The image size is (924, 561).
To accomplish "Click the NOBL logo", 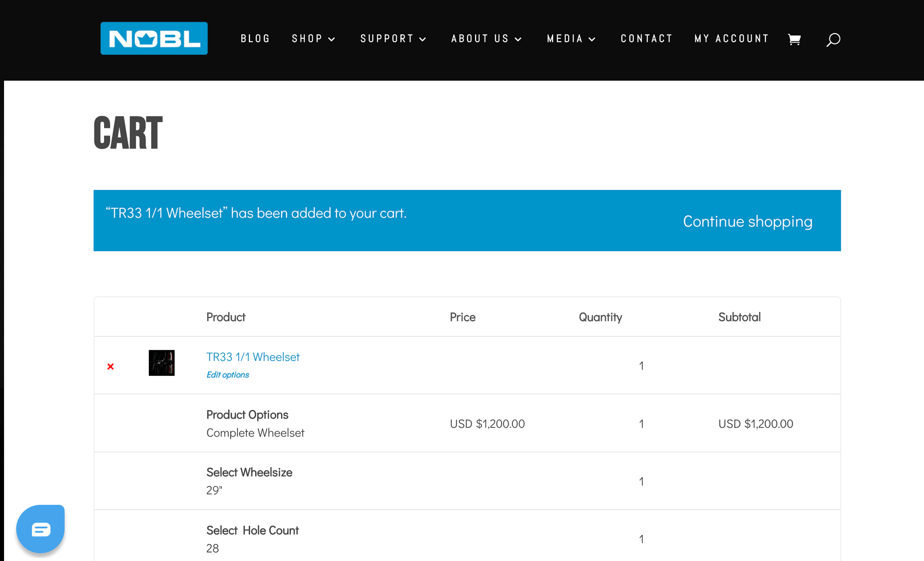I will (x=154, y=38).
